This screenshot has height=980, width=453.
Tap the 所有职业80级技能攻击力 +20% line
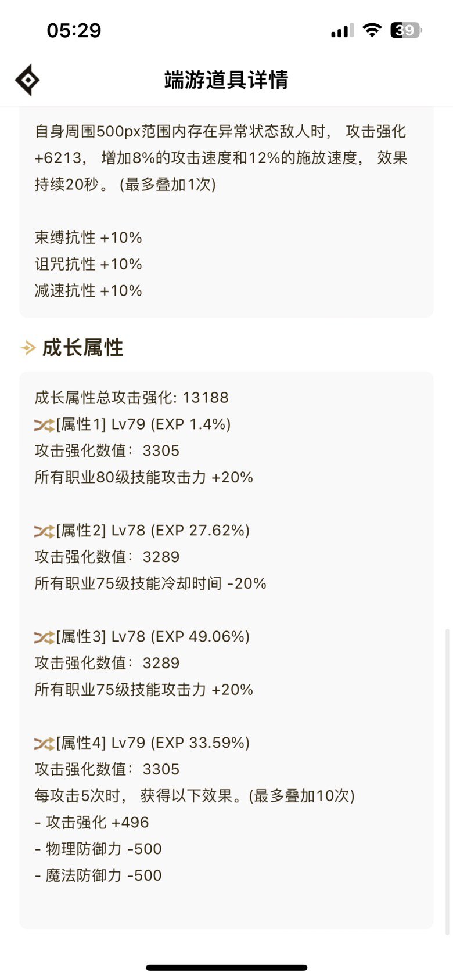tap(144, 477)
